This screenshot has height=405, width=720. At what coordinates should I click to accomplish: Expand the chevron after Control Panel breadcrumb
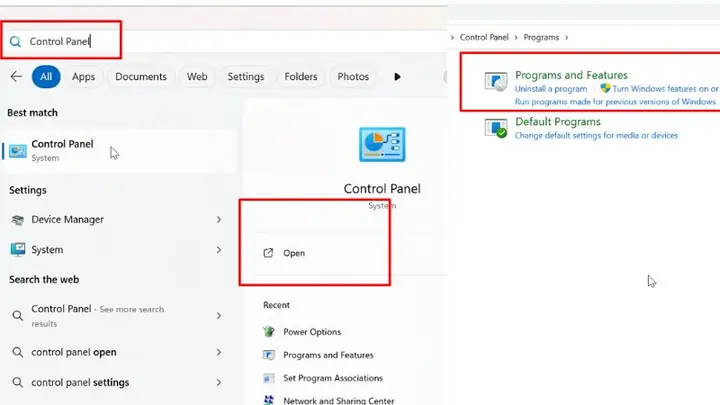pyautogui.click(x=516, y=37)
